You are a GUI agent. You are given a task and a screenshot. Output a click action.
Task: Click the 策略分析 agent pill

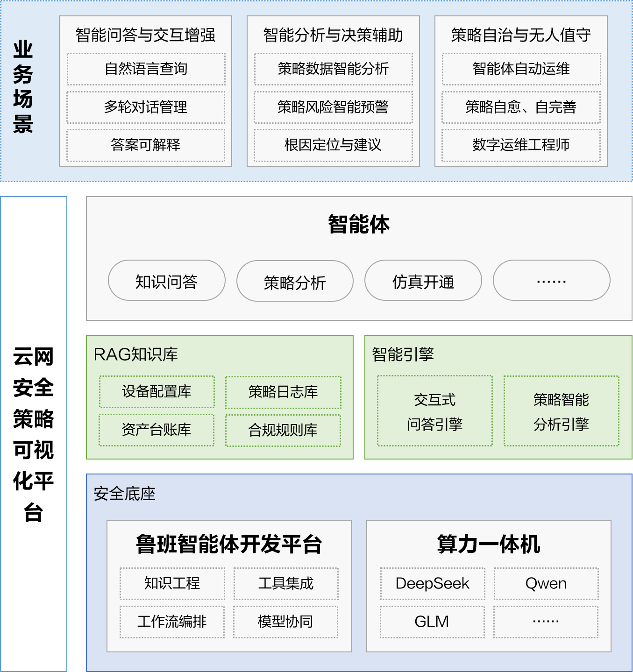[295, 281]
